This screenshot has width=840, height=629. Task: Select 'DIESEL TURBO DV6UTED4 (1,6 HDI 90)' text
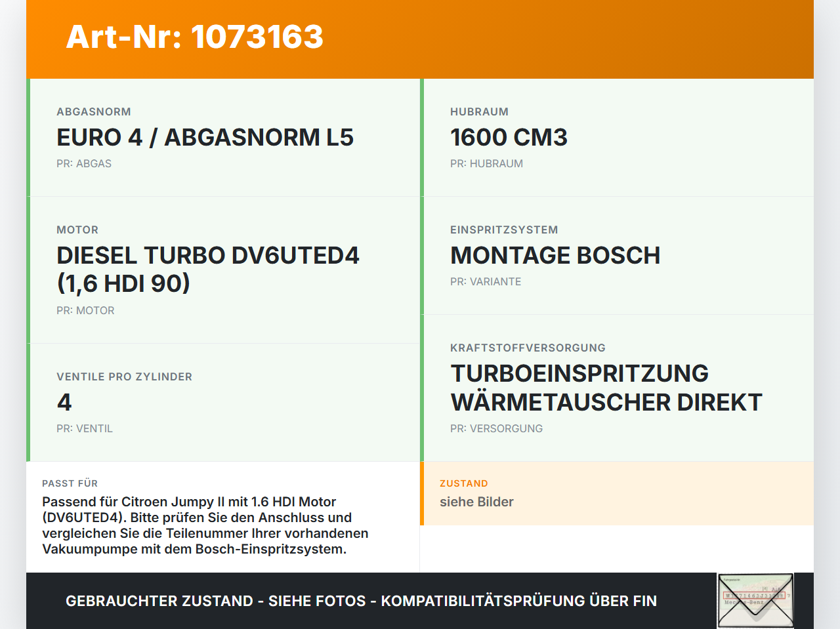[x=208, y=270]
